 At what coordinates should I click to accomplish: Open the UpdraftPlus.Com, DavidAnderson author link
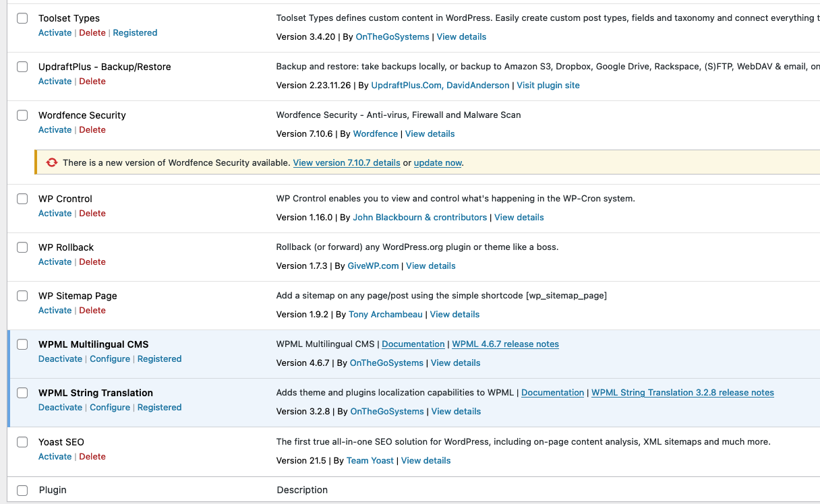(x=440, y=85)
